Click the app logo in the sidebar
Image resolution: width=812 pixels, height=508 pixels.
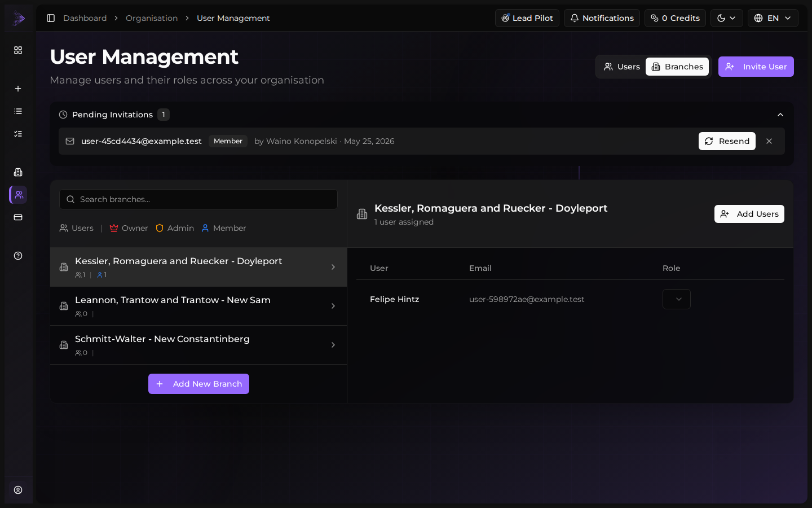(19, 18)
